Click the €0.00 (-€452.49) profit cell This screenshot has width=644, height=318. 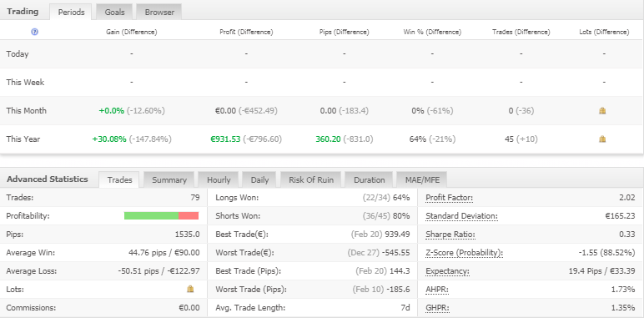pos(246,110)
